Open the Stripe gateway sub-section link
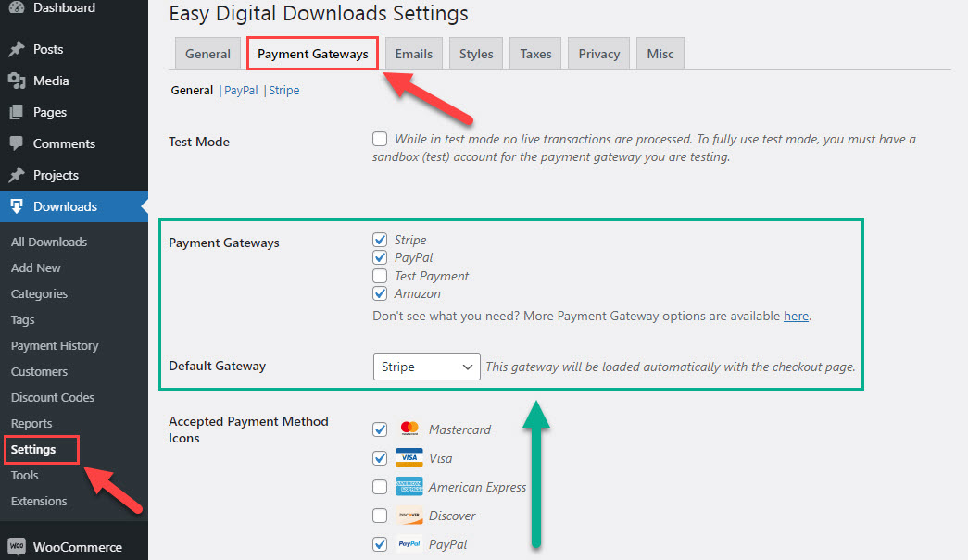The width and height of the screenshot is (968, 560). pos(284,90)
